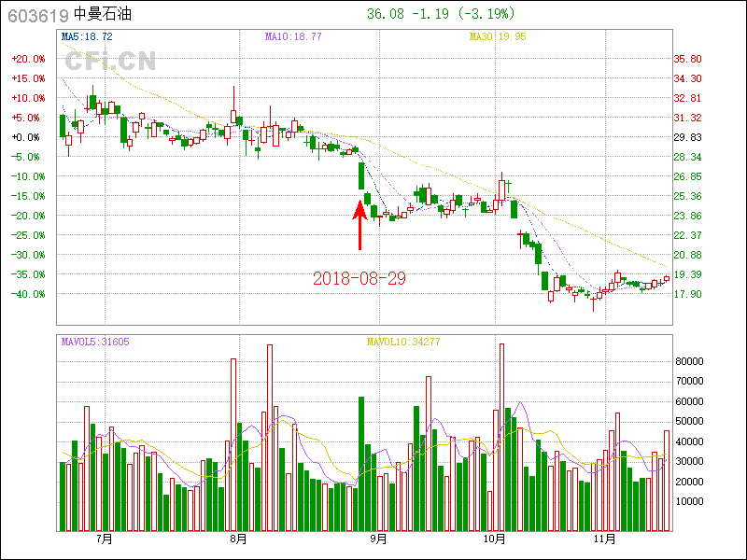Click the 29.83 price axis label
This screenshot has width=747, height=560.
(x=688, y=137)
